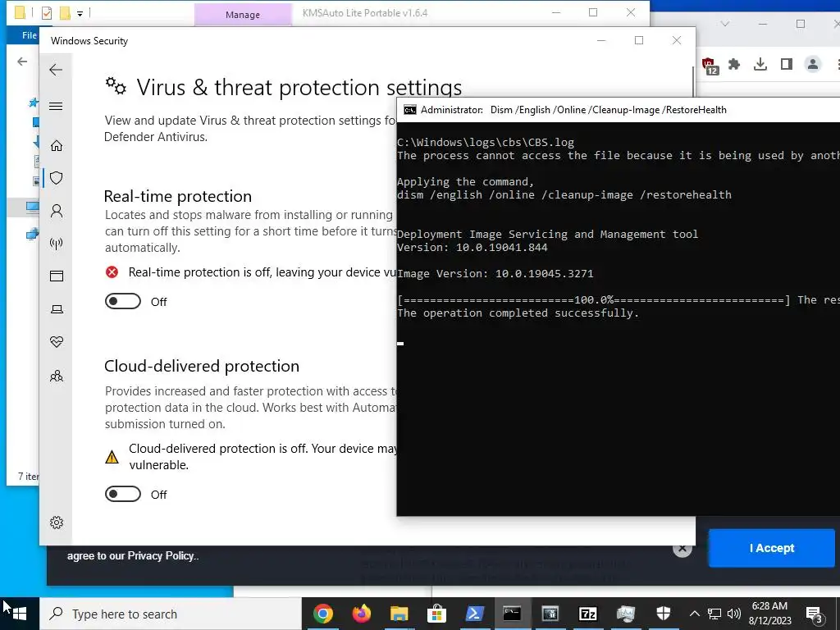The height and width of the screenshot is (630, 840).
Task: Click the taskbar search box
Action: point(171,614)
